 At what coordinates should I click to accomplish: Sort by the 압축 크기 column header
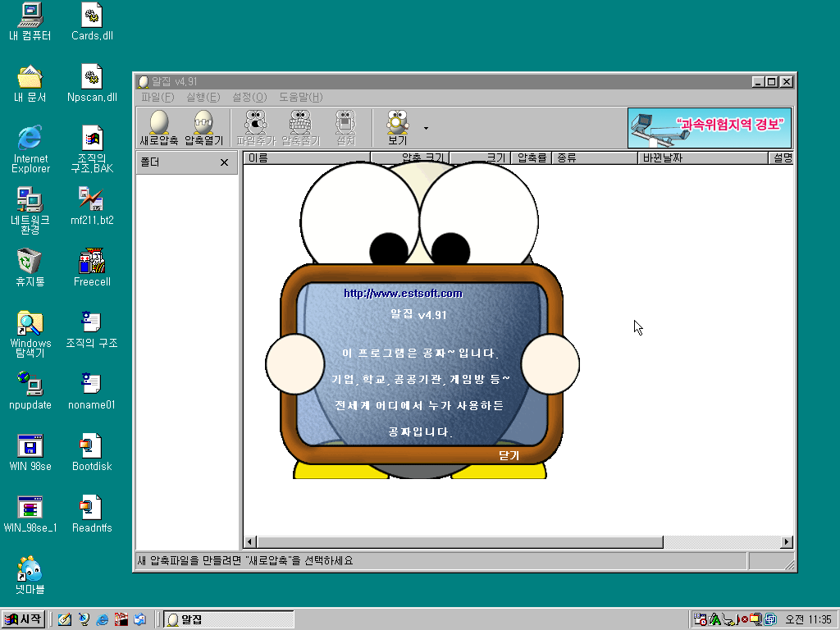point(410,157)
